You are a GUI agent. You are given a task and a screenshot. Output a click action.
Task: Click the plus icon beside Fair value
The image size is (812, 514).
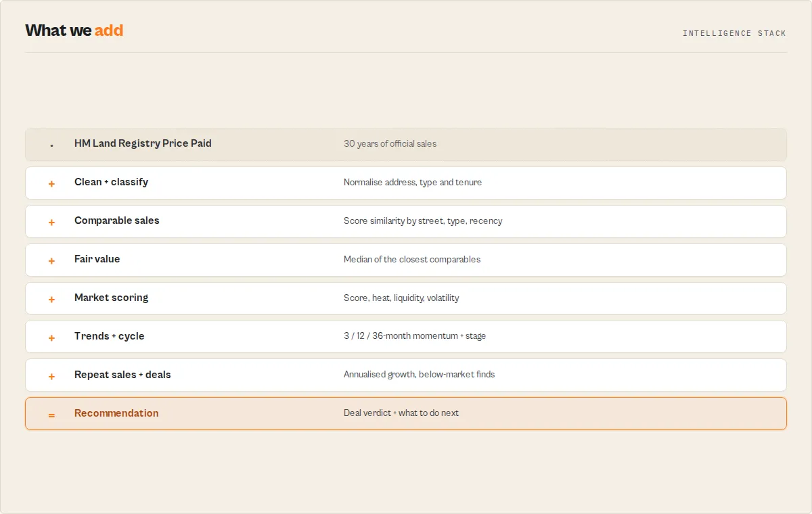51,260
